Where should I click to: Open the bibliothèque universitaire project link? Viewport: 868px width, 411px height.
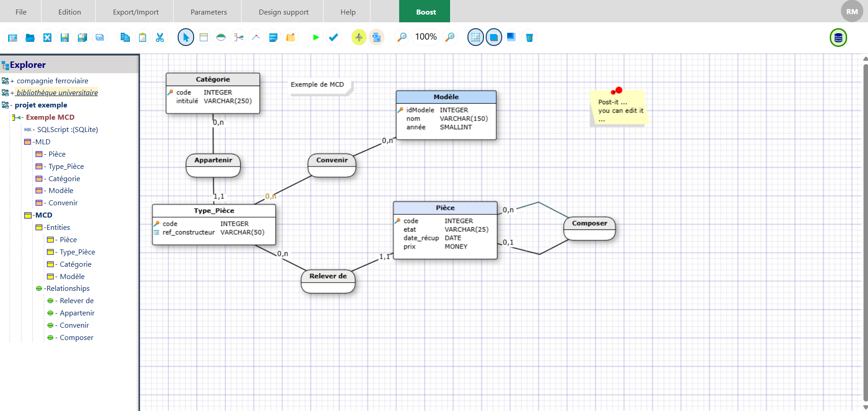click(x=57, y=93)
